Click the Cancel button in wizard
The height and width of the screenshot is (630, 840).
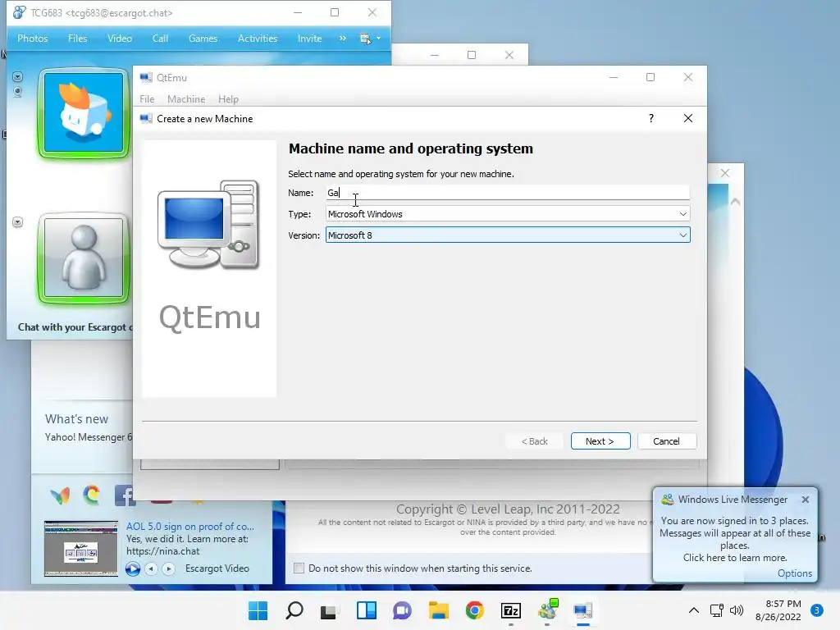point(666,441)
